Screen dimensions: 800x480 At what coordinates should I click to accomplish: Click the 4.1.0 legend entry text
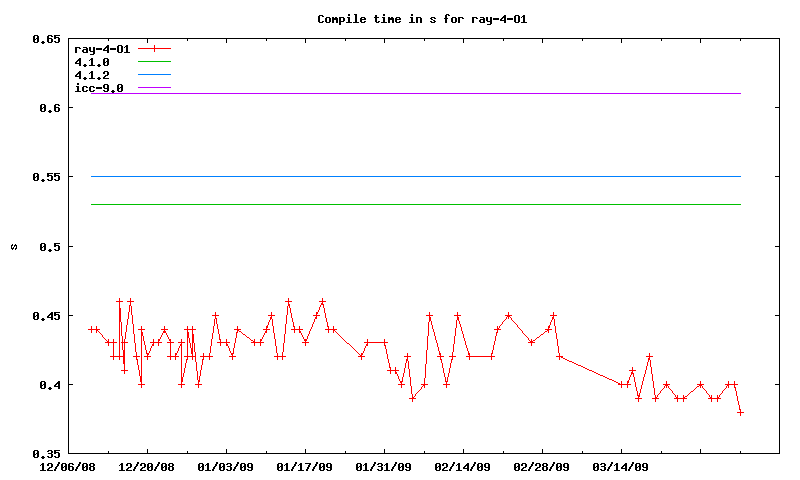coord(92,62)
